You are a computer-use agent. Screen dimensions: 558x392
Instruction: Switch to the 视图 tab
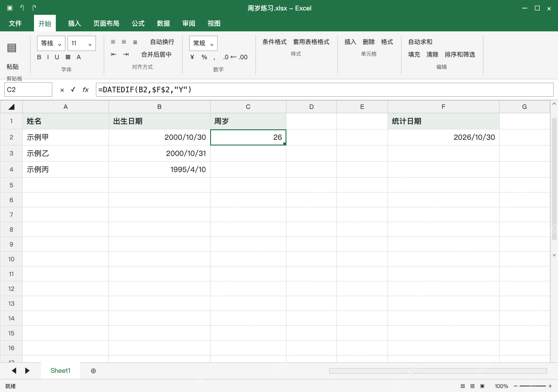[214, 24]
